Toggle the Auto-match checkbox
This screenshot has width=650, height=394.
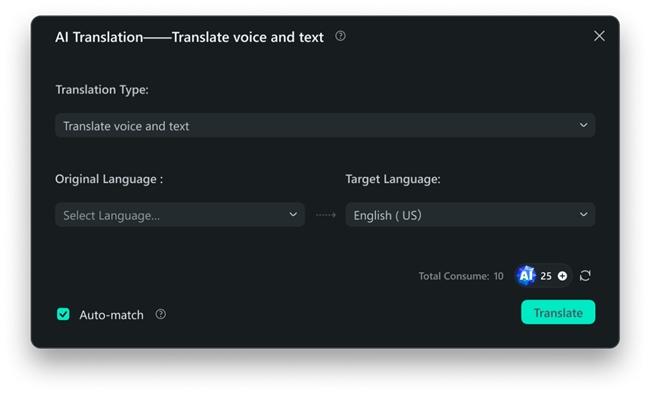(63, 314)
